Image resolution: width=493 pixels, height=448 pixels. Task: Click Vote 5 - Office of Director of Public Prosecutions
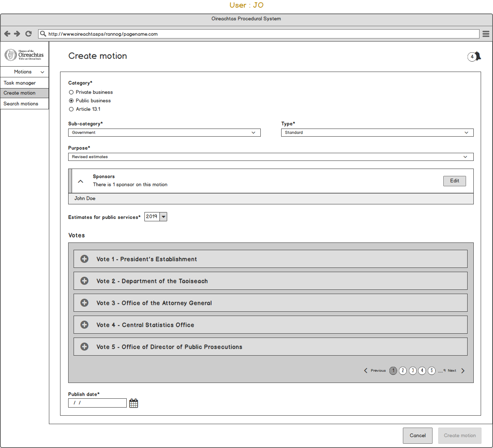[169, 347]
